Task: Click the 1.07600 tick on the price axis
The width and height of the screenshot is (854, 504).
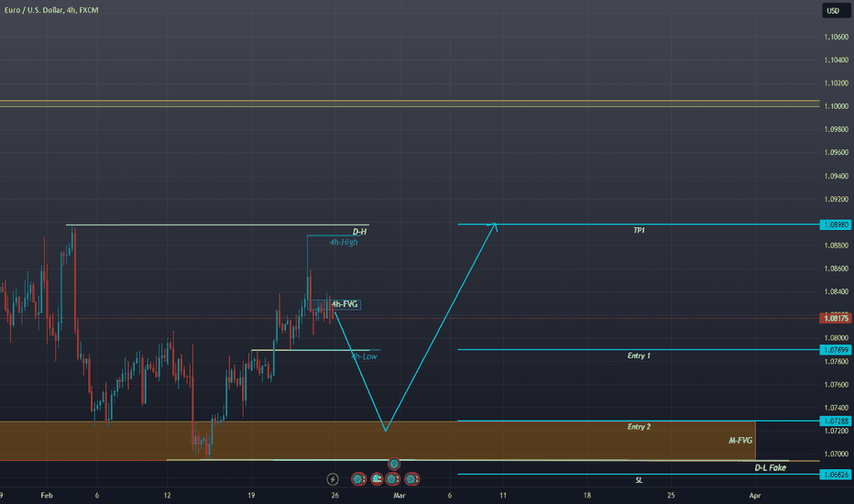Action: click(x=836, y=385)
